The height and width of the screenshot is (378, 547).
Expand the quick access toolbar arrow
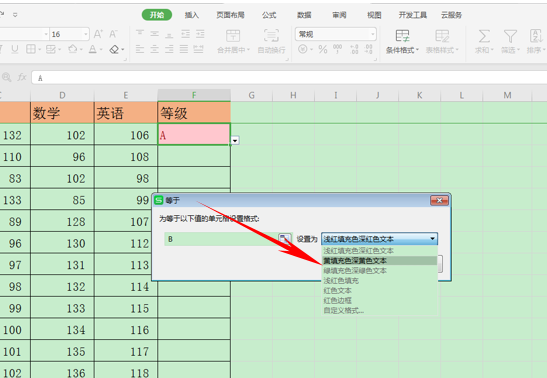[15, 15]
